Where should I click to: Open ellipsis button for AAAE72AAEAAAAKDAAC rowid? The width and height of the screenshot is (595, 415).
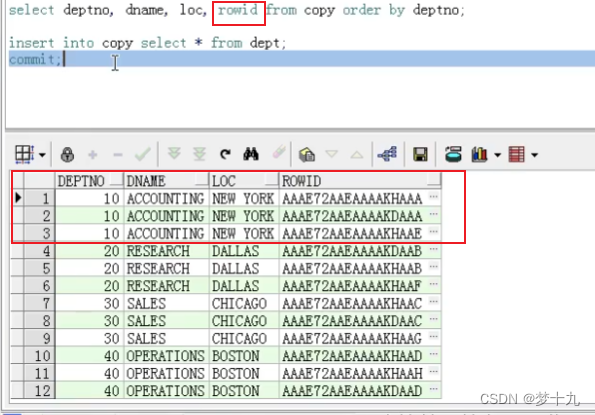click(x=434, y=319)
